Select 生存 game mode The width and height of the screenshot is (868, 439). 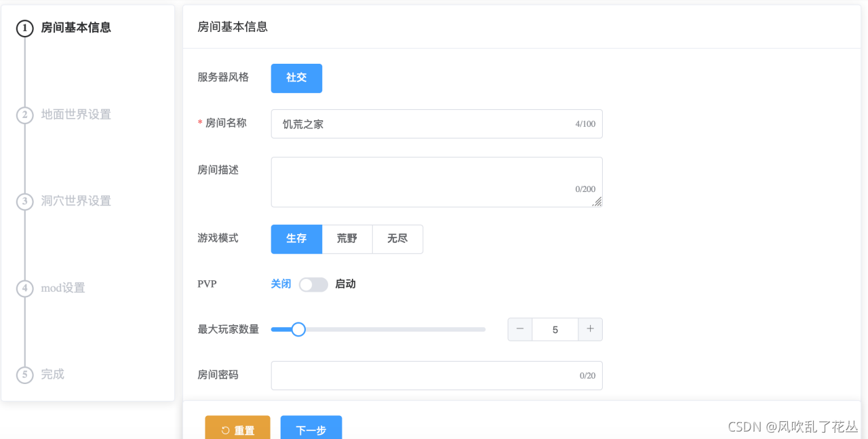point(296,239)
